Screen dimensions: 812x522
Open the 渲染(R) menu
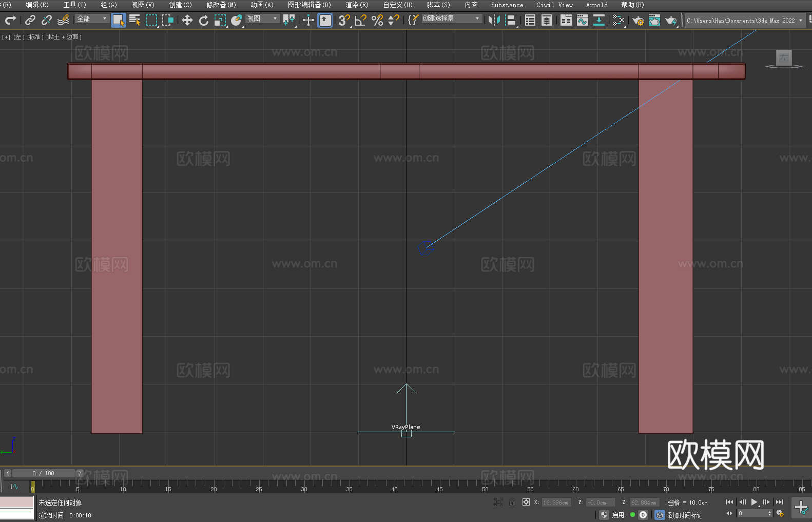(357, 5)
